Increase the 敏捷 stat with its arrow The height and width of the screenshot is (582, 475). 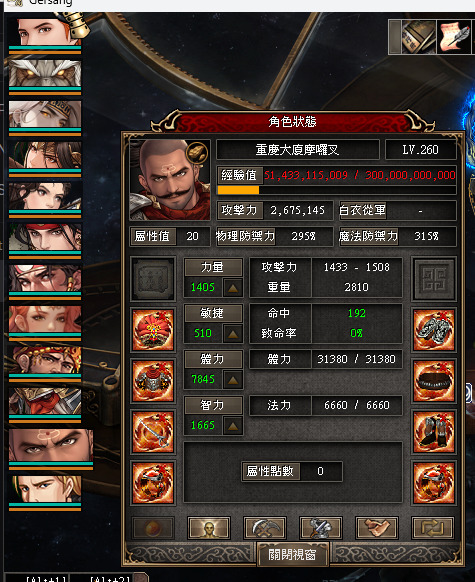pyautogui.click(x=233, y=334)
